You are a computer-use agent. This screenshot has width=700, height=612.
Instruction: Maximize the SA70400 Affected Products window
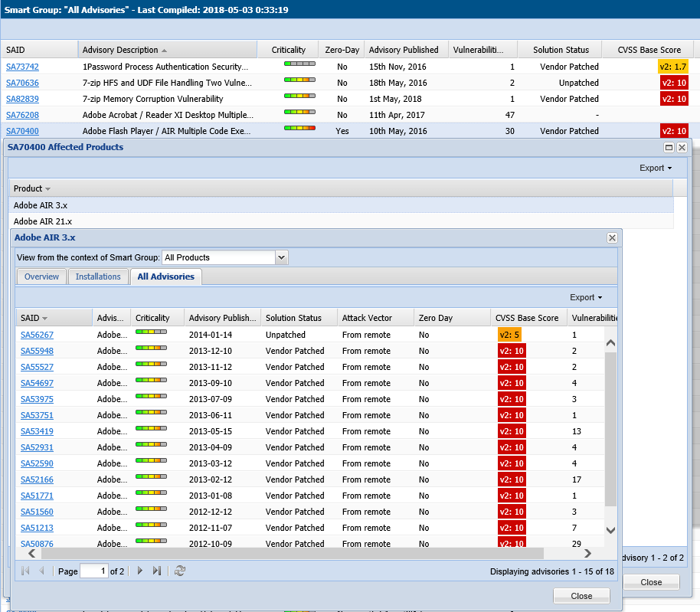(669, 147)
